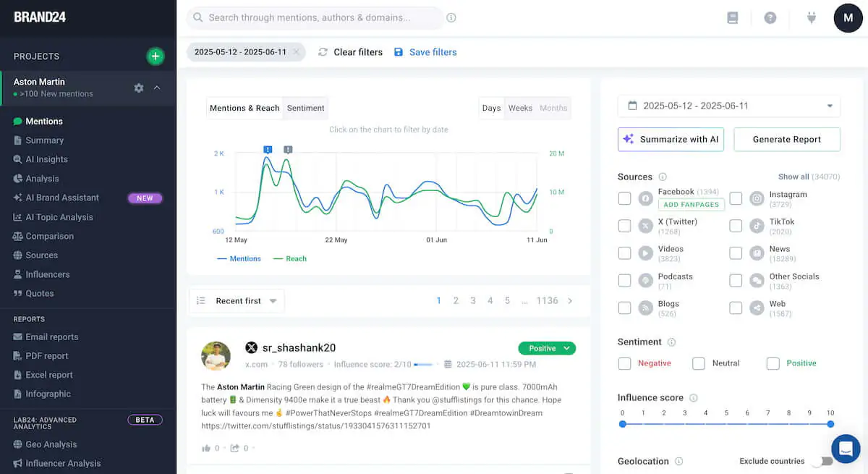The width and height of the screenshot is (868, 474).
Task: Open the date range dropdown
Action: click(x=726, y=106)
